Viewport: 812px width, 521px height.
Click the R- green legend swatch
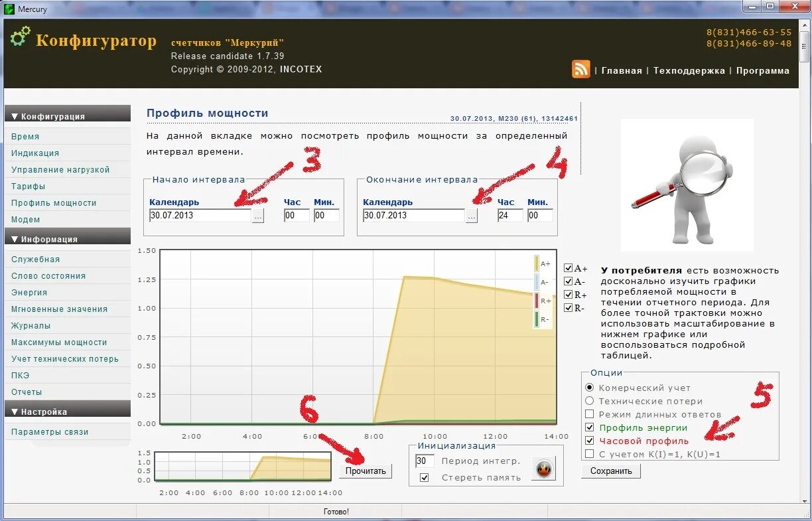(x=537, y=319)
